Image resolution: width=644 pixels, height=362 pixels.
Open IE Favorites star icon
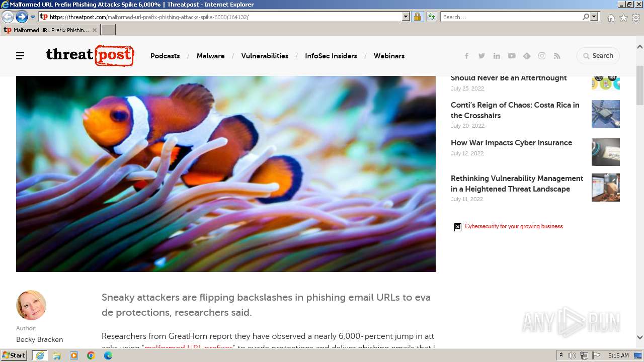coord(623,17)
